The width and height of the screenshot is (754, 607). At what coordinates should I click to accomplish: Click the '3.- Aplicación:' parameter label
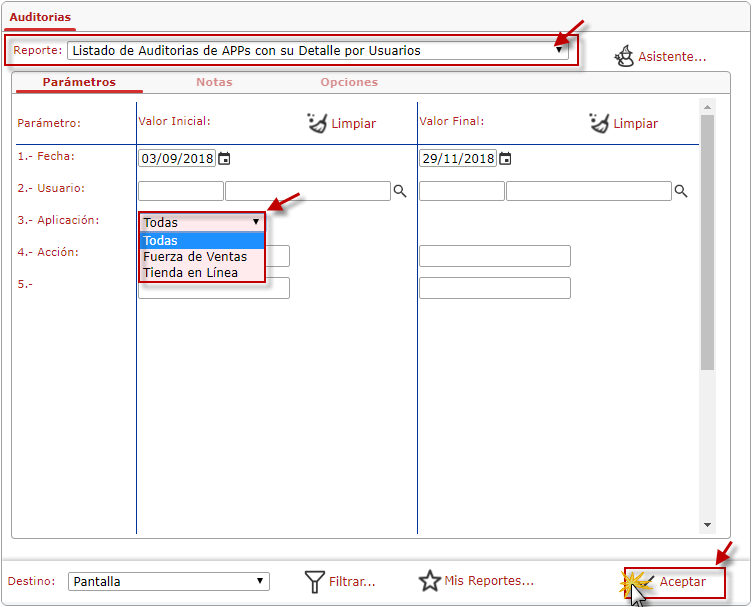[58, 220]
